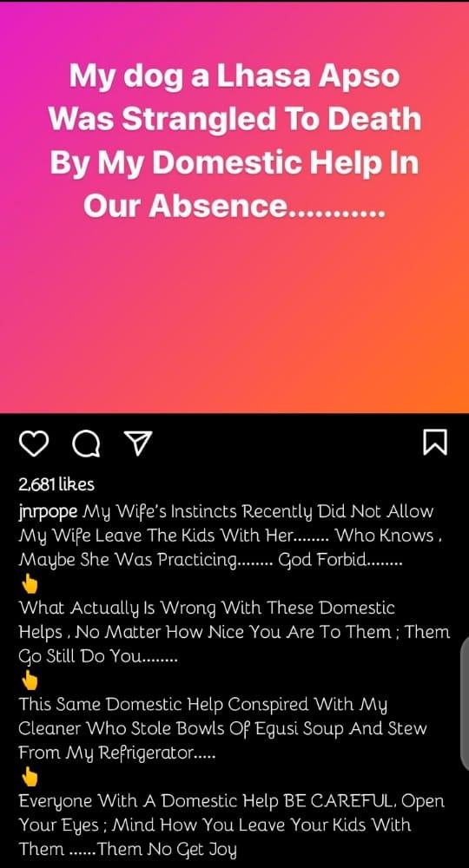Viewport: 469px width, 868px height.
Task: Tap the pointing emoji above 'Everyone With A Domestic Help'
Action: click(x=30, y=777)
